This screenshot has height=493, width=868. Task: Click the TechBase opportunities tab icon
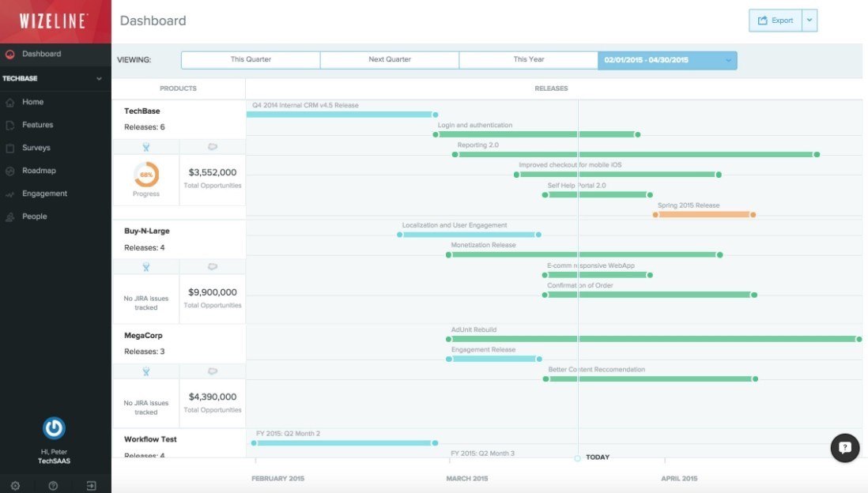tap(213, 147)
